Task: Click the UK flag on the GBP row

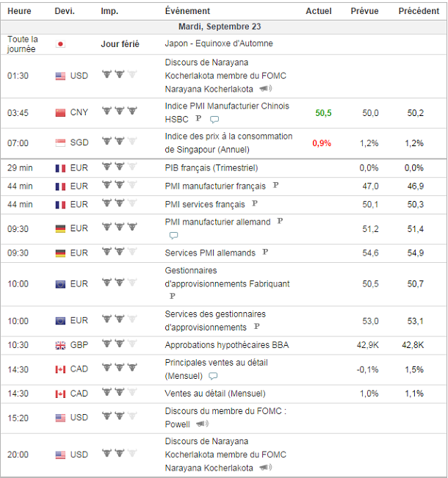Action: (60, 345)
